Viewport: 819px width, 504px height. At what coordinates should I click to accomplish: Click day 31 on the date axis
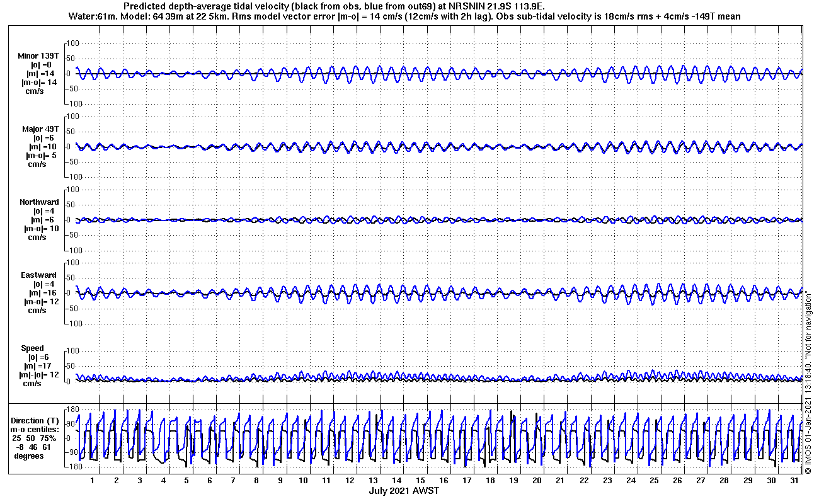coord(794,481)
